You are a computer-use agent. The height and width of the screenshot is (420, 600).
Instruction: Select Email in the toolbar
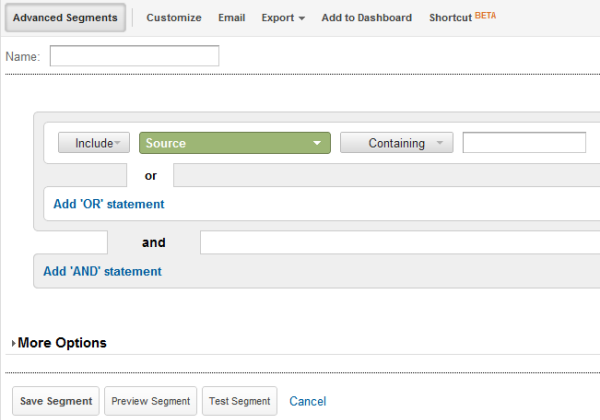click(x=231, y=18)
